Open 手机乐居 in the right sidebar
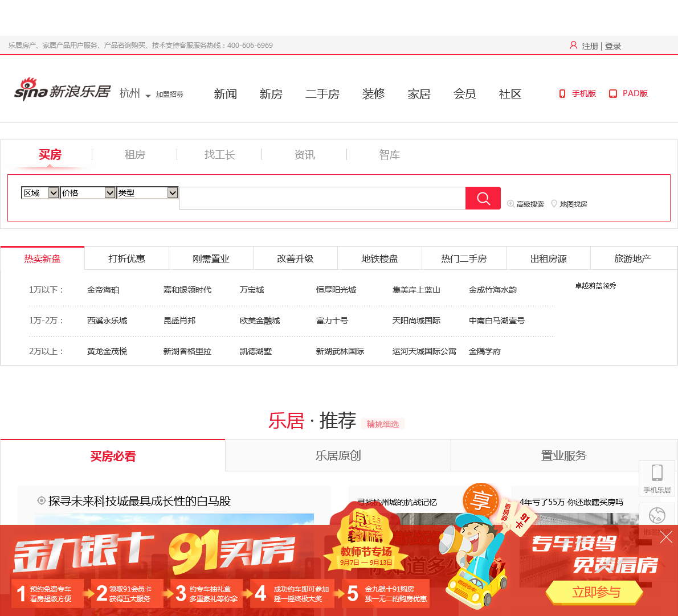678x616 pixels. click(657, 479)
